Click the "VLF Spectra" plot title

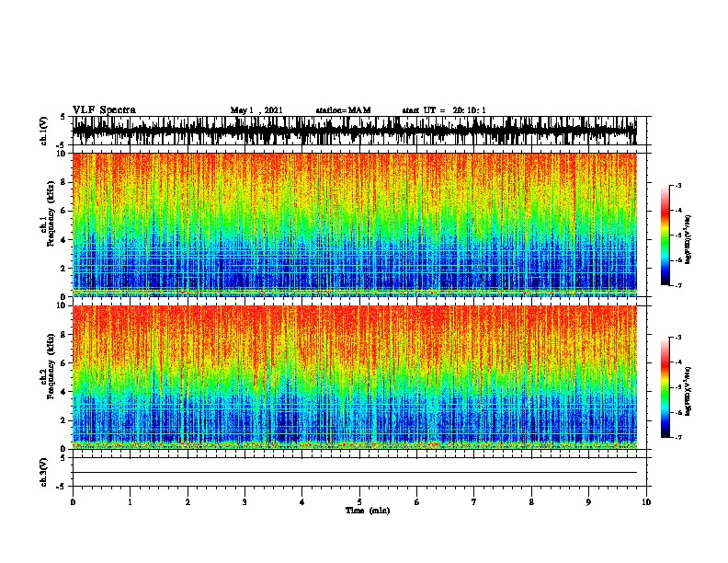pyautogui.click(x=104, y=110)
